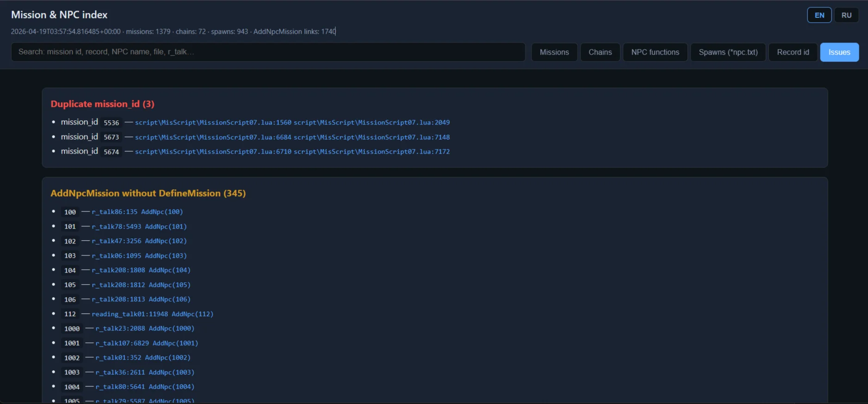This screenshot has width=868, height=404.
Task: Open the Chains tab
Action: click(600, 52)
